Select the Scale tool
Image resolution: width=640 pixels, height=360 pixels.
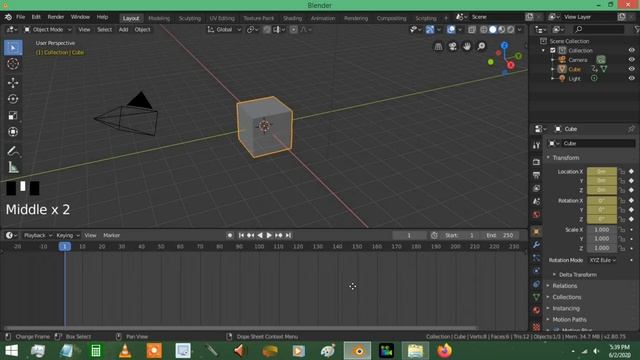point(13,116)
